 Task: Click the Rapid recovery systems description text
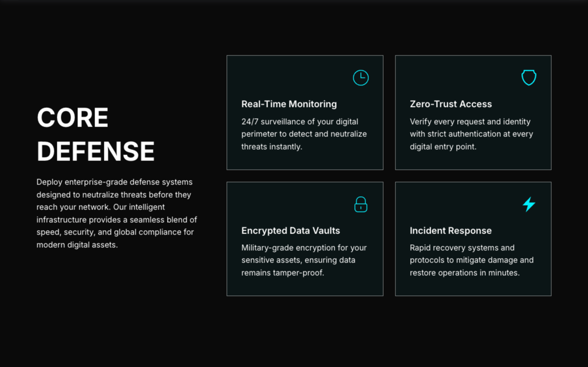(x=471, y=260)
